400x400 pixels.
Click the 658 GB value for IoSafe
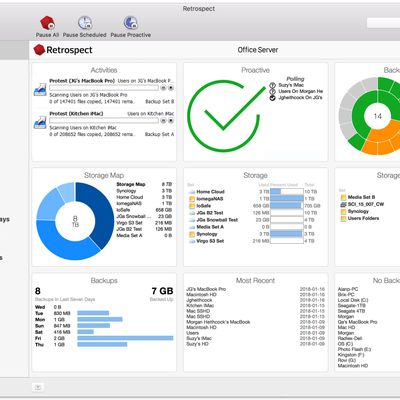coord(261,206)
